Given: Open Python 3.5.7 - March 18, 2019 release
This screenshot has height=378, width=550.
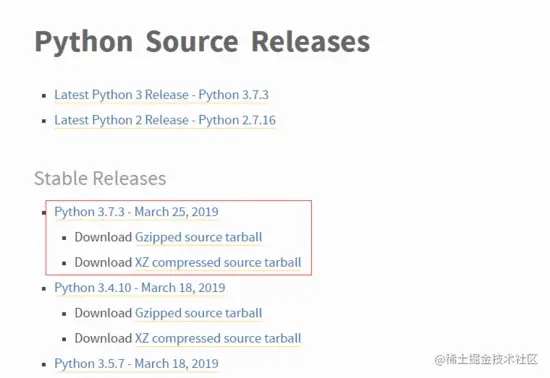Looking at the screenshot, I should (136, 364).
